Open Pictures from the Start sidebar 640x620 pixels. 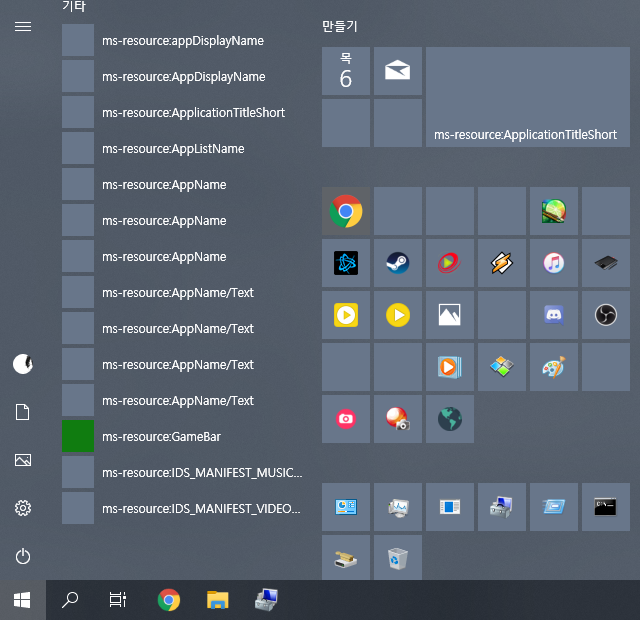click(23, 460)
